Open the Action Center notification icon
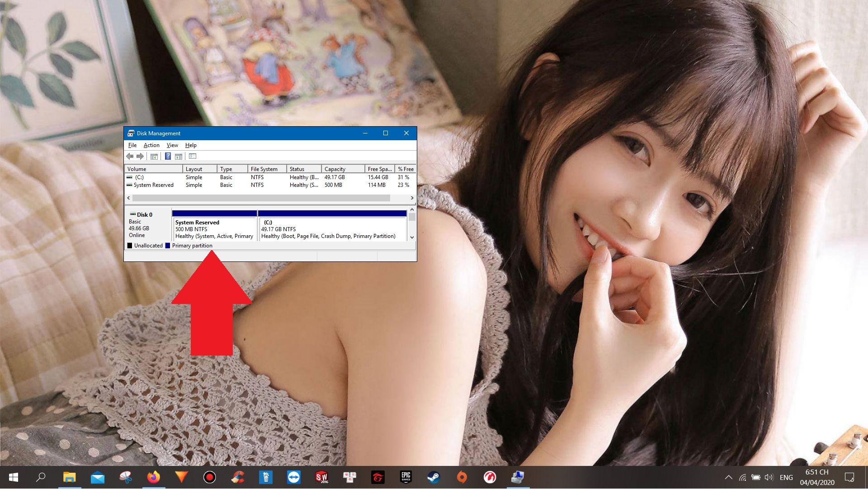Viewport: 868px width, 489px height. (849, 477)
